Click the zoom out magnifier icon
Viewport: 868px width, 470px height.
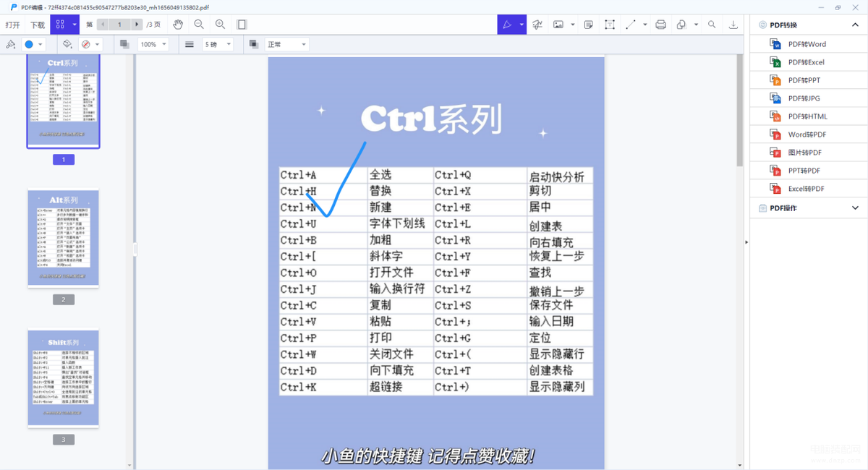199,25
